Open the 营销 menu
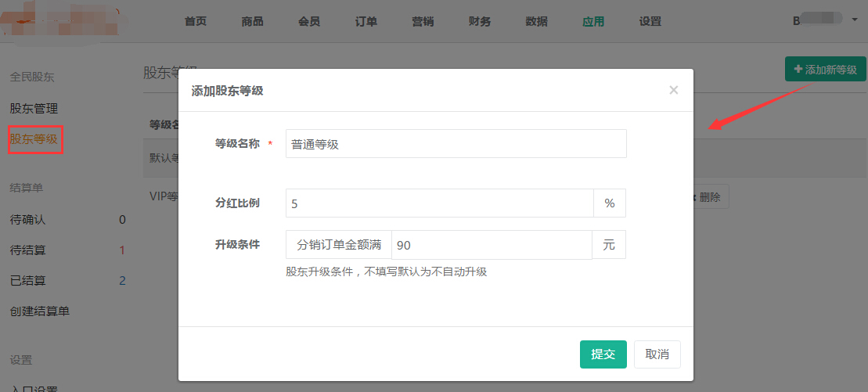The height and width of the screenshot is (392, 868). tap(423, 21)
